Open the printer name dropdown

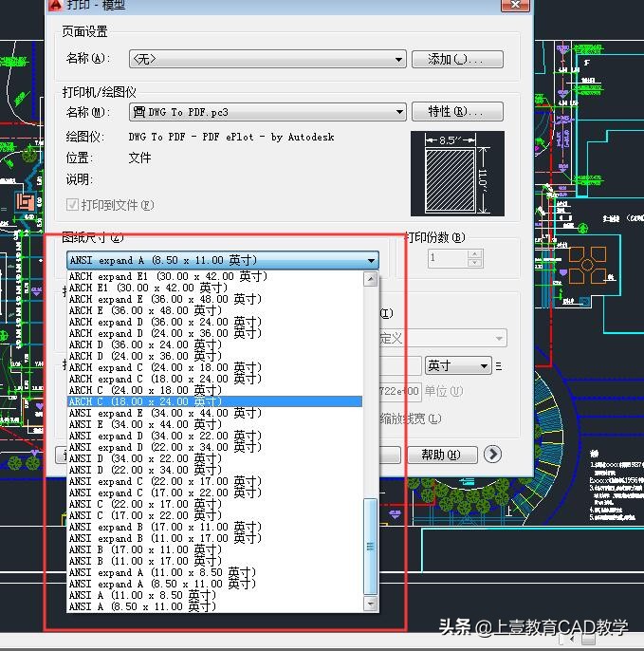point(399,112)
